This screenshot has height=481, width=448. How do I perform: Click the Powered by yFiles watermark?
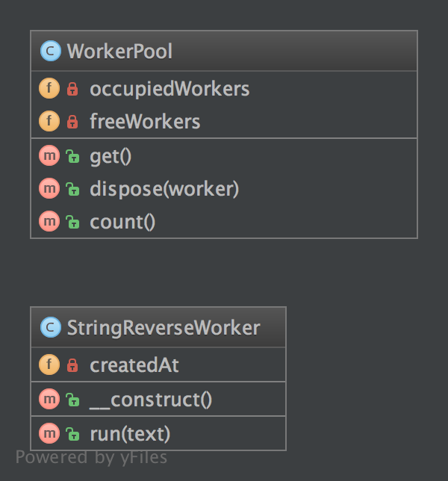coord(91,457)
